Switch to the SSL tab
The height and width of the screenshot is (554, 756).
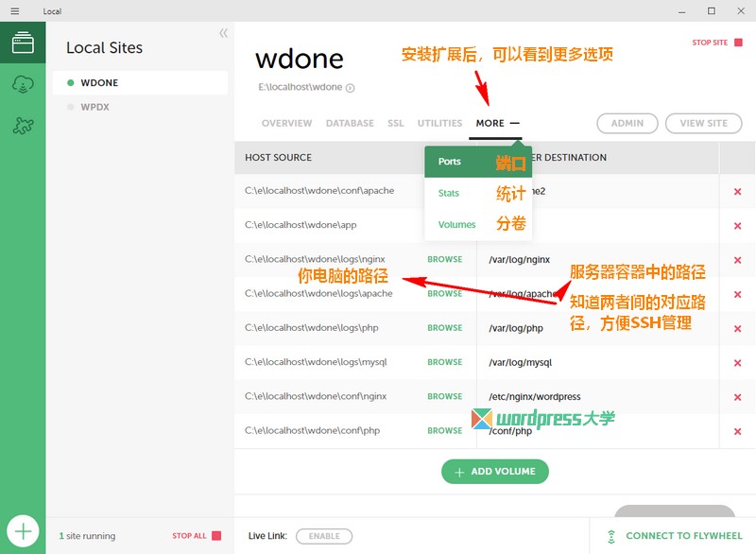(x=395, y=123)
